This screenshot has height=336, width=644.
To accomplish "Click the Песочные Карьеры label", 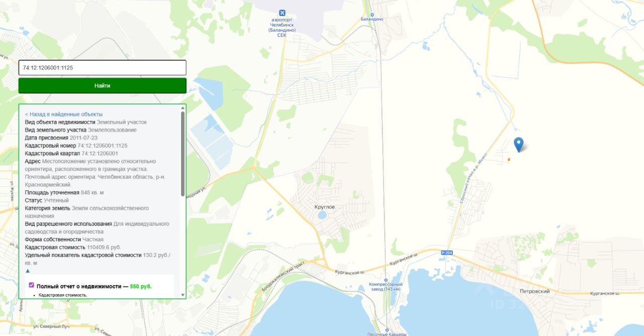I will 386,333.
